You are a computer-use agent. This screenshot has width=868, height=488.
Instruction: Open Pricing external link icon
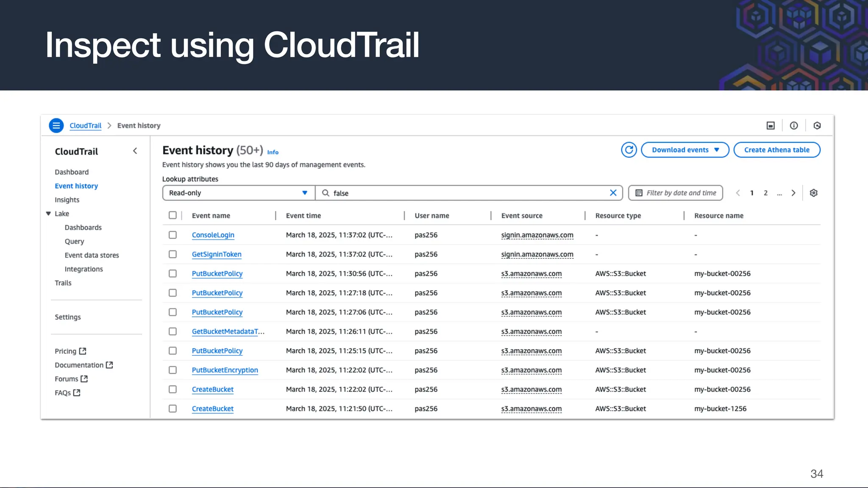(x=83, y=351)
